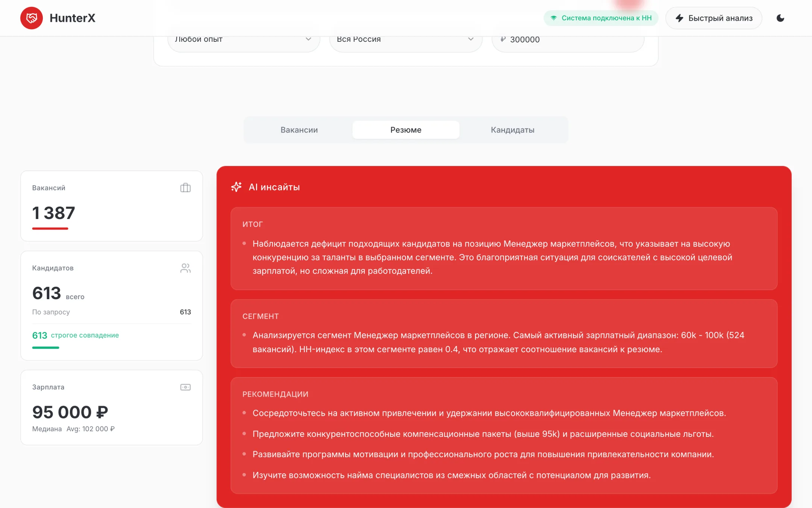Viewport: 812px width, 508px height.
Task: Click the По запросу row
Action: [111, 312]
